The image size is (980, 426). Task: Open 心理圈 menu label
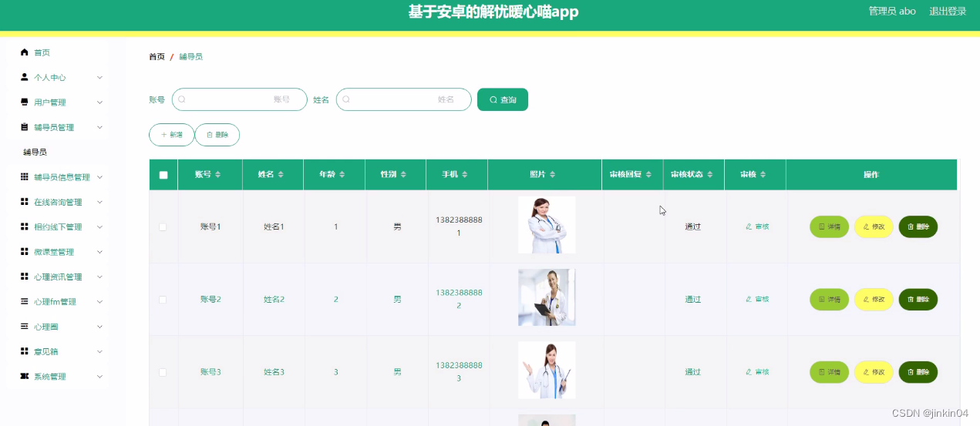coord(46,327)
